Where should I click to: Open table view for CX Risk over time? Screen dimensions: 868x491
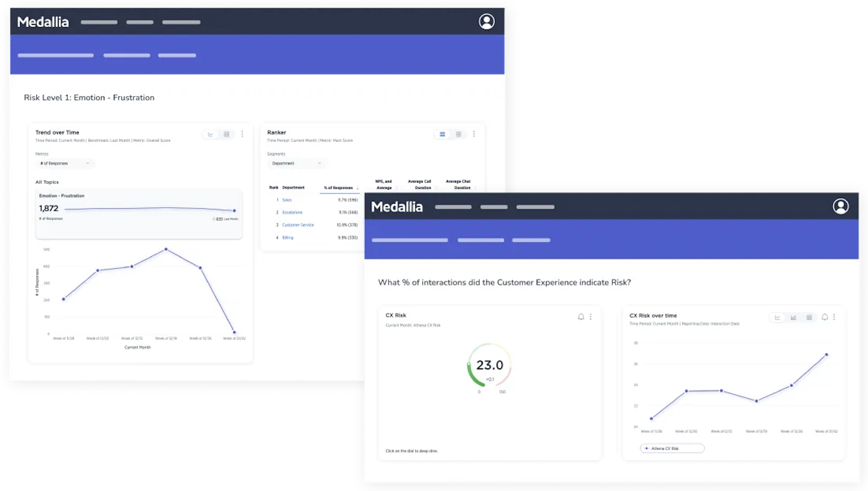click(809, 317)
